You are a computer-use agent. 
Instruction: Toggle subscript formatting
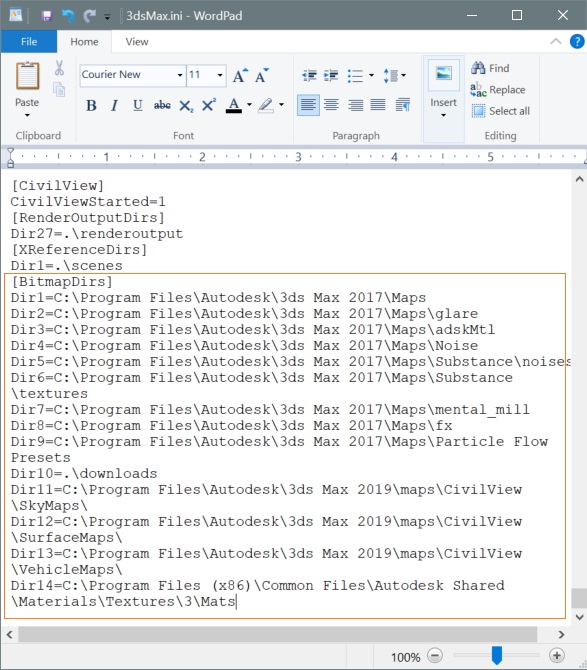point(186,106)
